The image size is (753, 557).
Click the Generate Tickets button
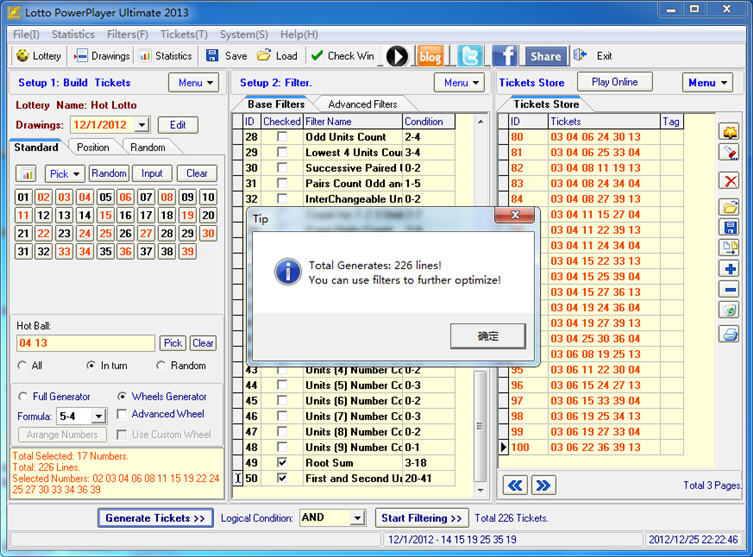(x=155, y=518)
